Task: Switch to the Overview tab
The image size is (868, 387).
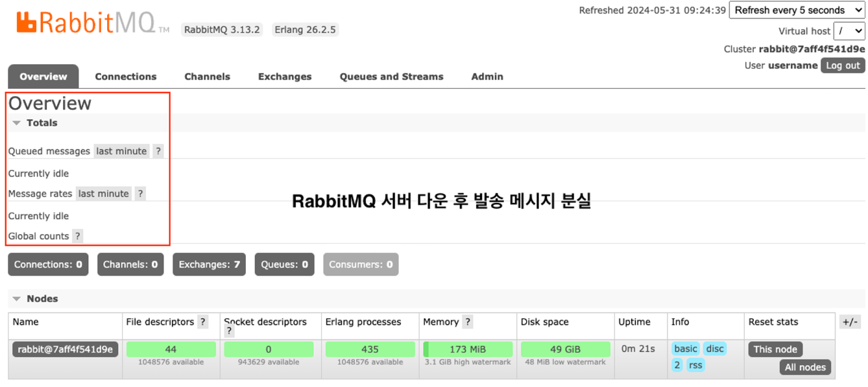Action: [43, 76]
